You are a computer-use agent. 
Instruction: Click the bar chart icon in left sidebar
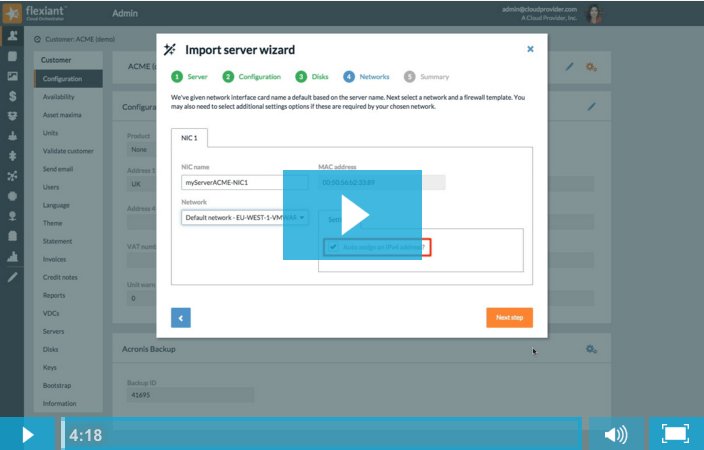coord(13,256)
